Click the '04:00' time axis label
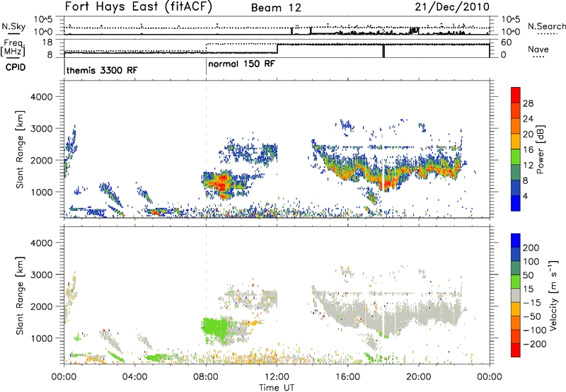566x392 pixels. 135,377
